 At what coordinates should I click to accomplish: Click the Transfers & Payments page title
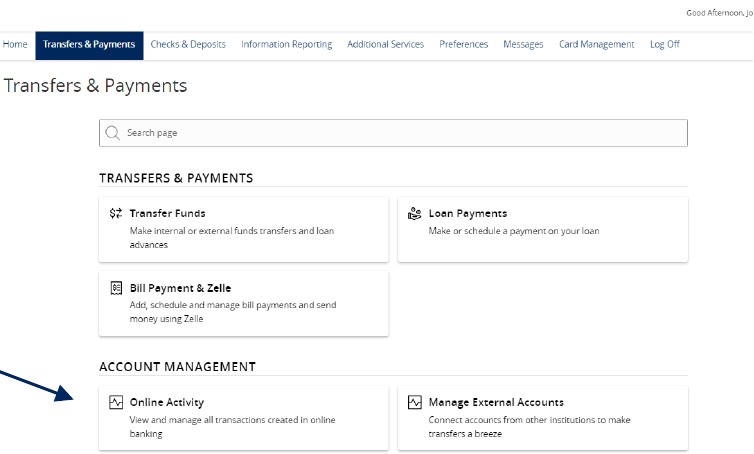click(95, 86)
